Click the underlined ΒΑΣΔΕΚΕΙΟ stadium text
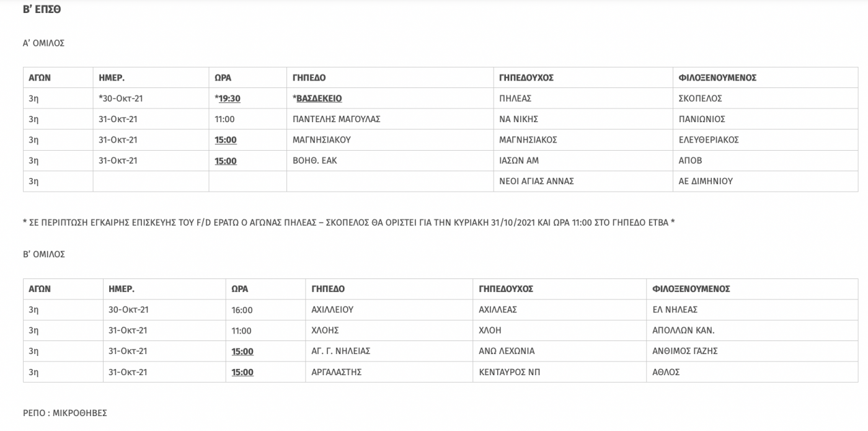The width and height of the screenshot is (868, 431). tap(319, 98)
